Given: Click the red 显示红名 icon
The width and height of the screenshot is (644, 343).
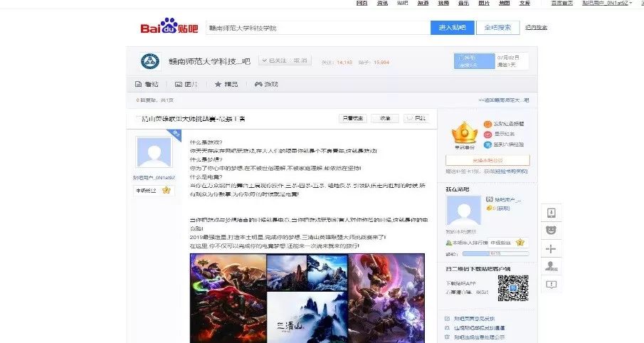Looking at the screenshot, I should (487, 134).
